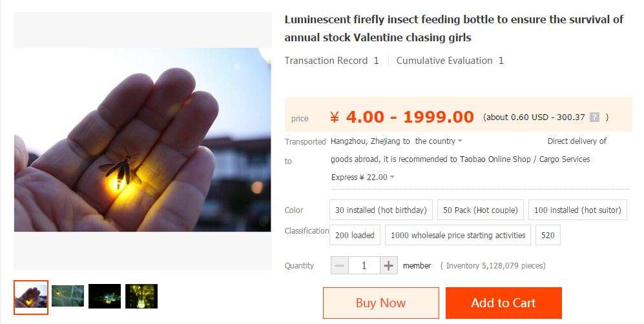
Task: Click the quantity input field
Action: pyautogui.click(x=364, y=265)
